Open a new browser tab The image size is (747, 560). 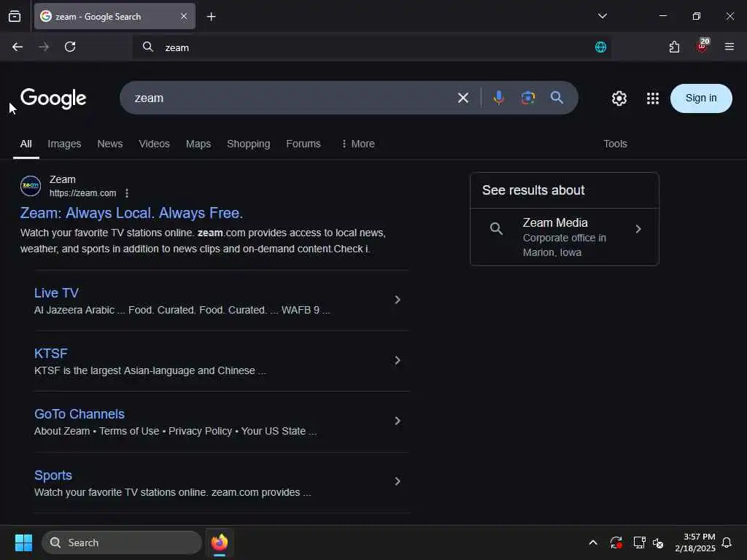[211, 17]
